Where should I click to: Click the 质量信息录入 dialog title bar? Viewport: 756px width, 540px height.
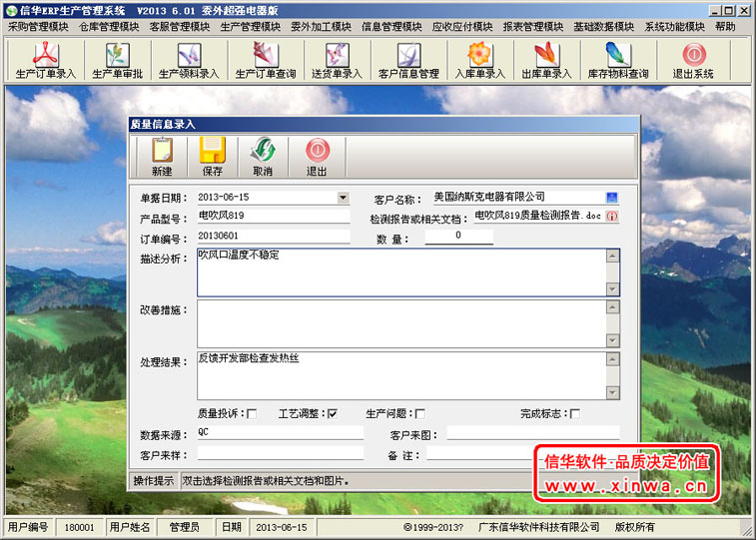click(x=383, y=125)
